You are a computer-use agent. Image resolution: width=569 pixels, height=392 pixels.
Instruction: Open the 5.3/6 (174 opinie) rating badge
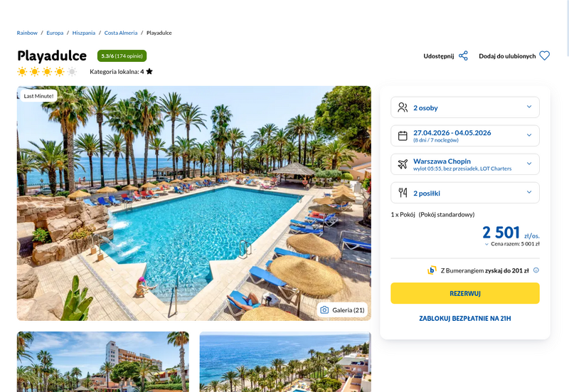[x=122, y=56]
